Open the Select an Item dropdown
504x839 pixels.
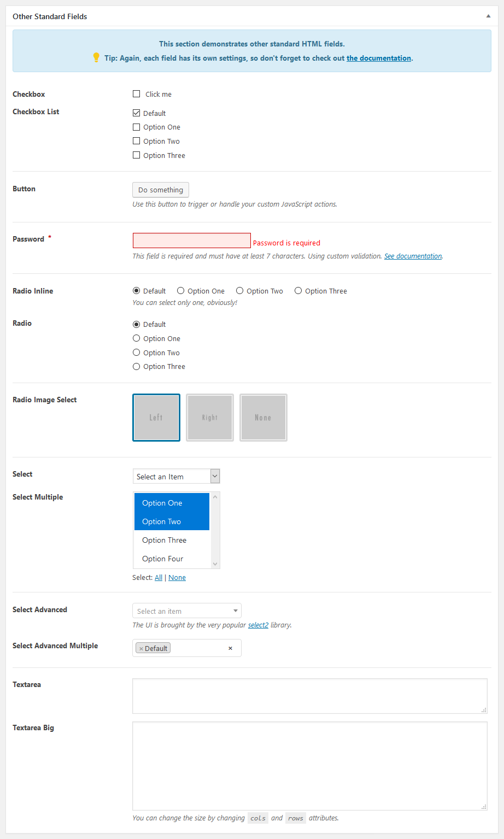coord(176,477)
